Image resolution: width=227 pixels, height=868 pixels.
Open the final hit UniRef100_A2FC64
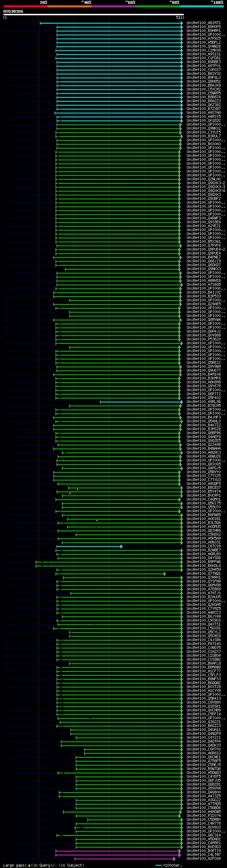(x=204, y=859)
